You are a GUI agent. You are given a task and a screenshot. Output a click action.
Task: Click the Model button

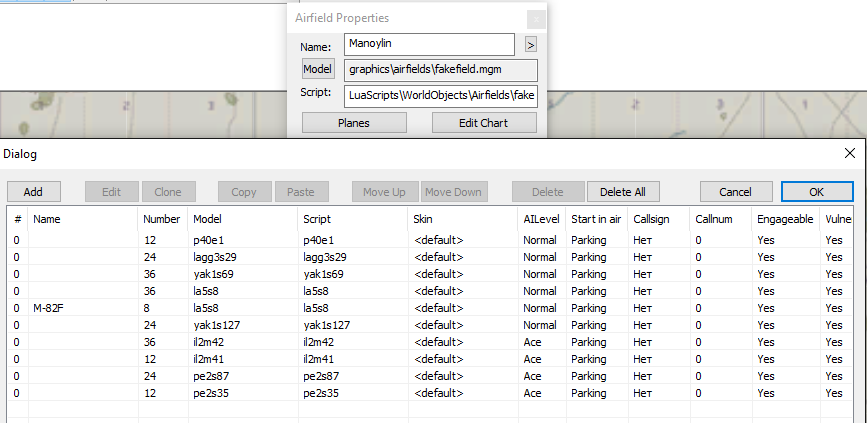click(318, 69)
